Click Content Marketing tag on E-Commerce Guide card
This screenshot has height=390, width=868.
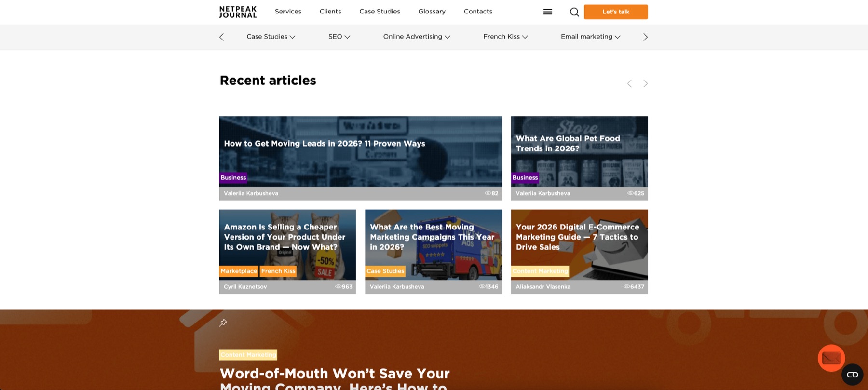[x=540, y=271]
